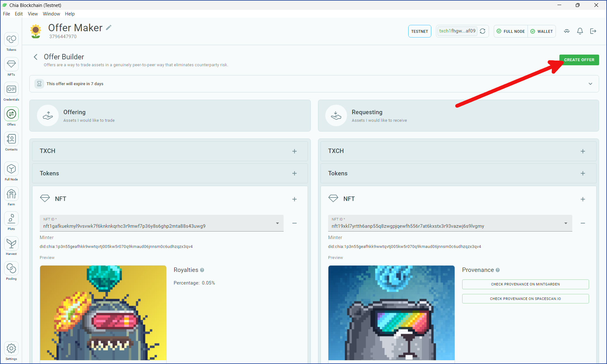Select the offered NFT minter DID text
The width and height of the screenshot is (607, 364).
116,247
